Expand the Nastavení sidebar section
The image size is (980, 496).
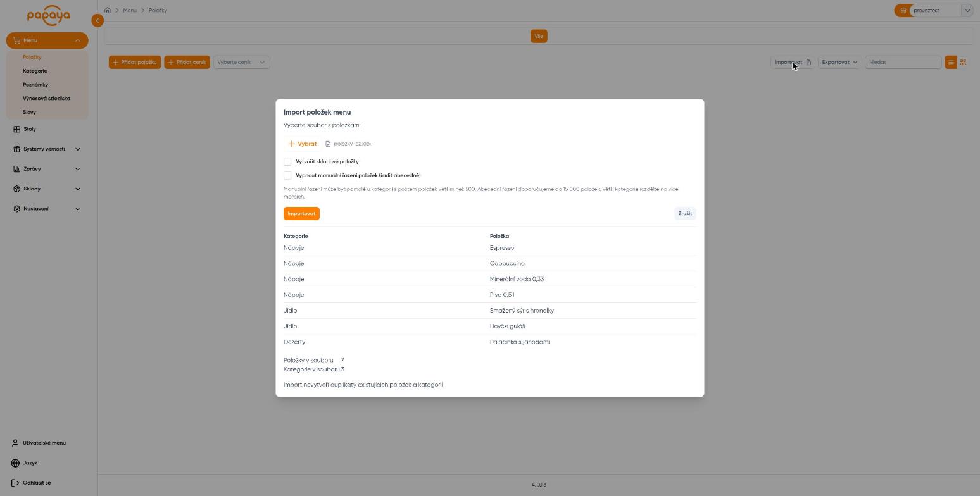47,209
